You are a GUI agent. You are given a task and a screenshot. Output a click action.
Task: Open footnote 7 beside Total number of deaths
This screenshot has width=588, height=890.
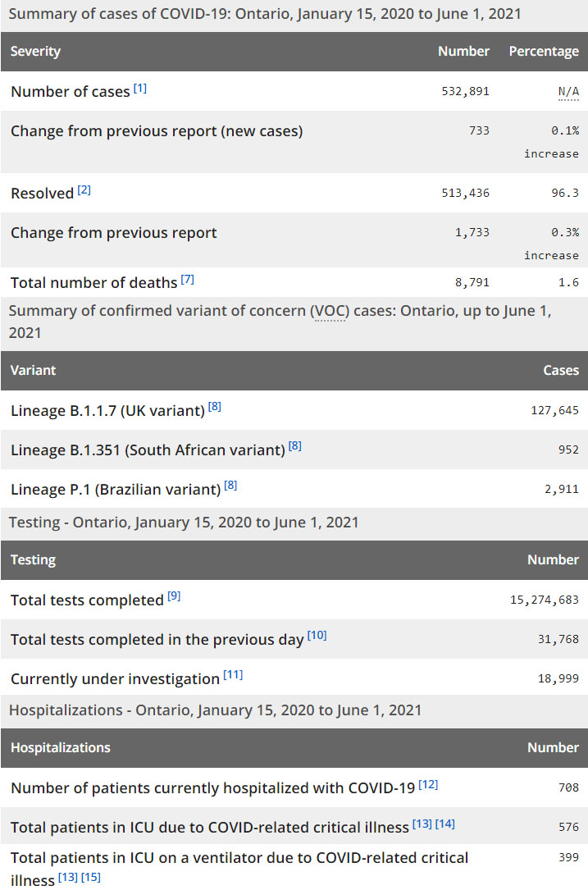(x=188, y=279)
